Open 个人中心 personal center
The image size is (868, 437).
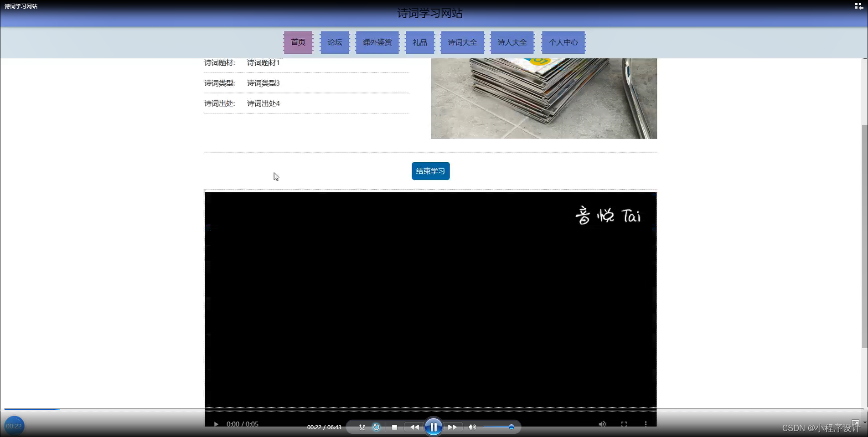563,42
